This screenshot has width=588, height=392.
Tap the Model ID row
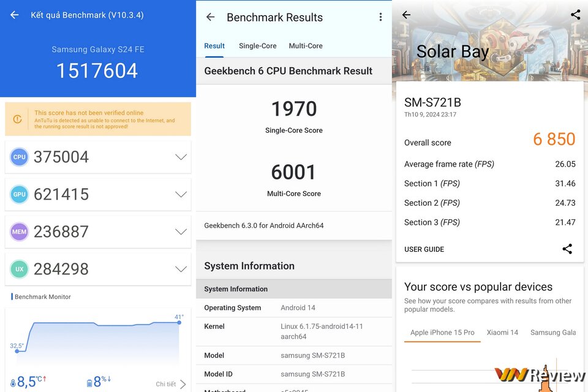(x=294, y=374)
